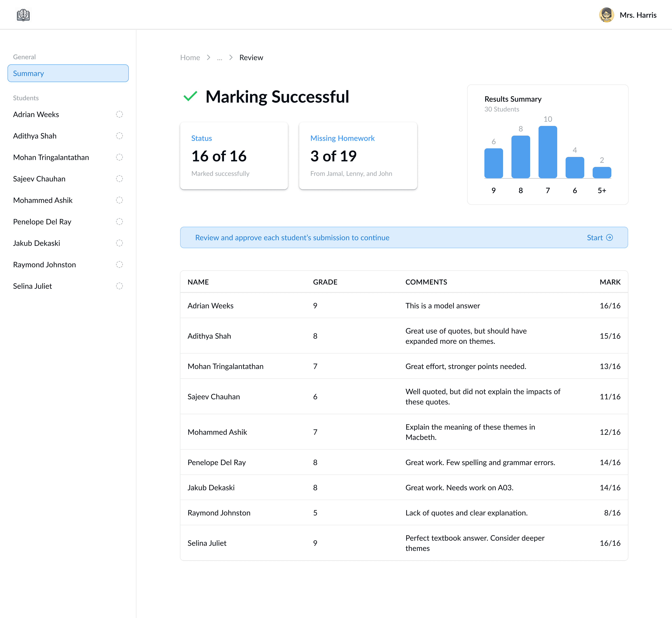Open the Missing Homework card
The image size is (672, 618).
(358, 156)
